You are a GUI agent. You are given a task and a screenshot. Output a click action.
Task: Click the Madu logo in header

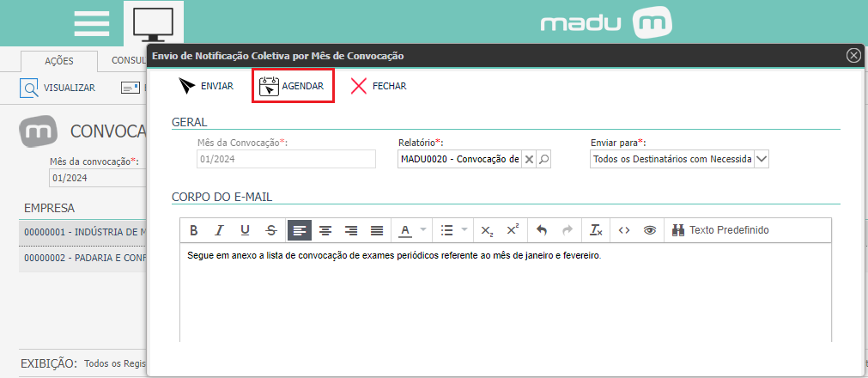pos(606,23)
